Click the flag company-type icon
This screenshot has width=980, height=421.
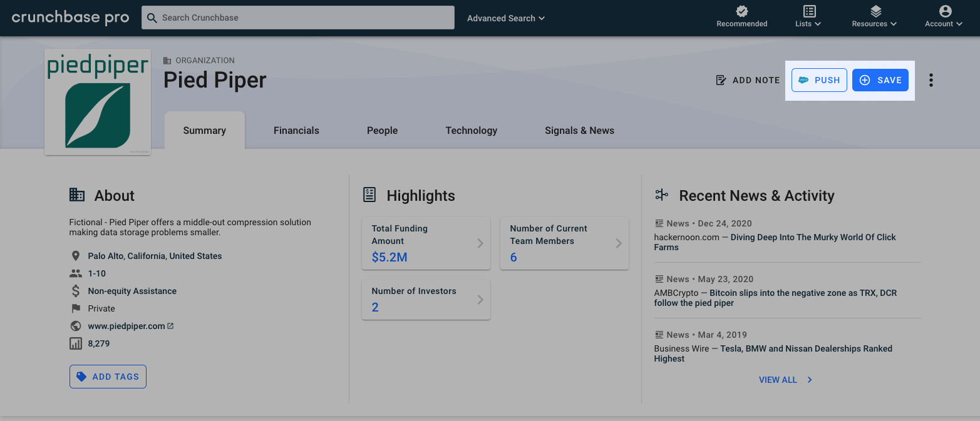tap(76, 308)
